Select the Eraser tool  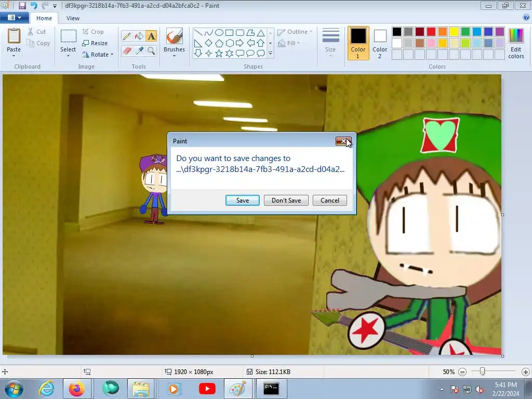[127, 50]
